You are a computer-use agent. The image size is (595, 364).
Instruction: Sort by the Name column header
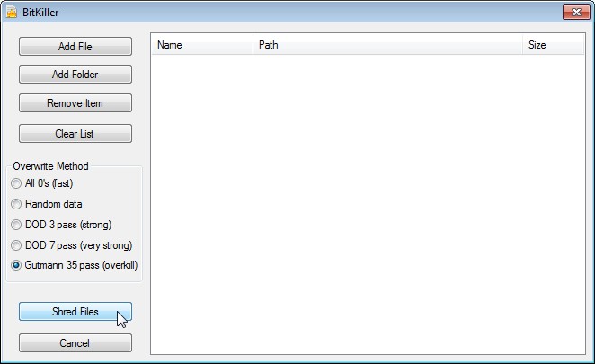(x=201, y=45)
